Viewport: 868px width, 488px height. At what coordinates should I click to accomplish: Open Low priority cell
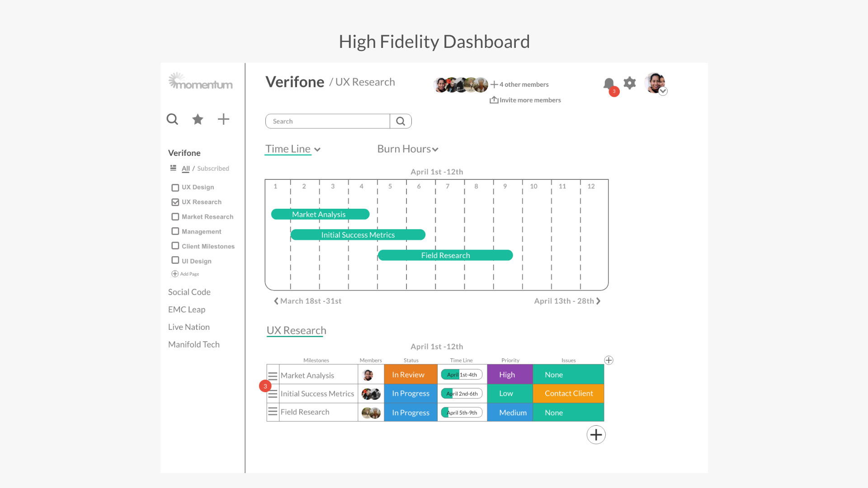coord(510,394)
